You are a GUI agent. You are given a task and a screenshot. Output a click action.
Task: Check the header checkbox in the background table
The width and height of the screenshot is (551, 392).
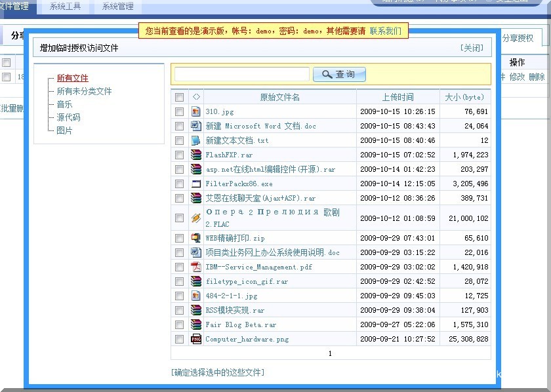coord(7,62)
